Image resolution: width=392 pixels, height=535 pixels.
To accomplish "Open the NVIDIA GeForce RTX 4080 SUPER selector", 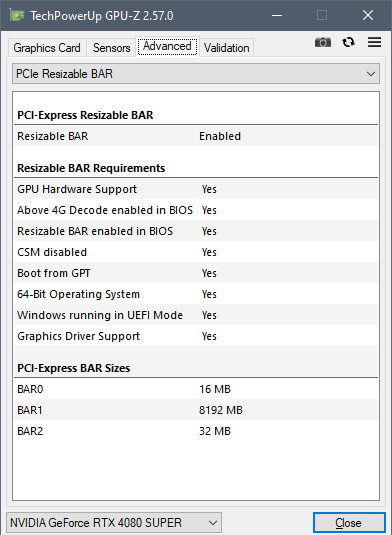I will click(114, 523).
